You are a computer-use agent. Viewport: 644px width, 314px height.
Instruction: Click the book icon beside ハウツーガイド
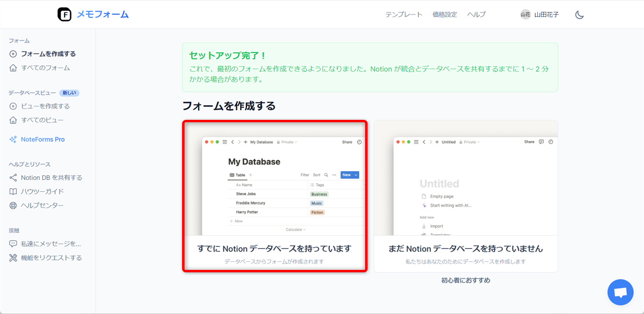click(x=13, y=192)
